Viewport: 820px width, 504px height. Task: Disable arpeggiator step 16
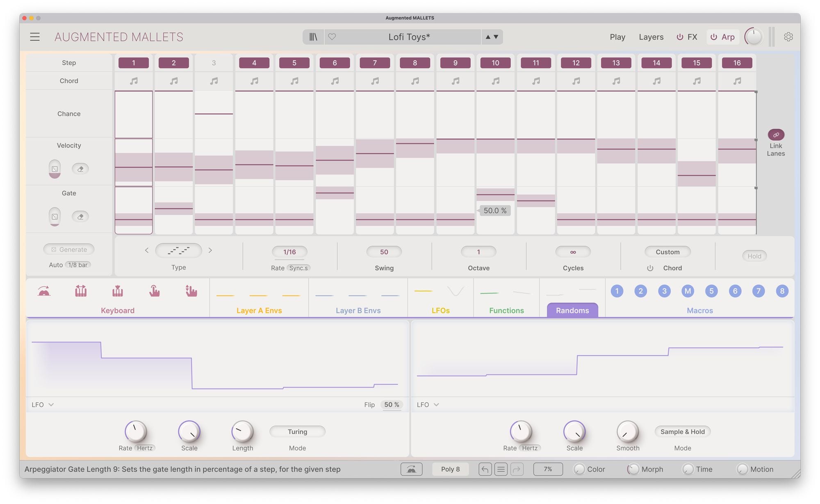click(737, 63)
